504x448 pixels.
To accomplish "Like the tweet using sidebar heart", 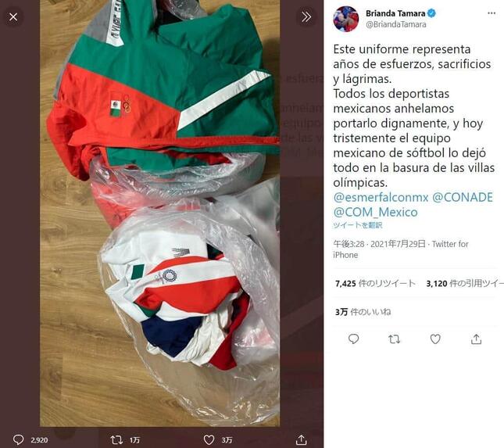I will 435,339.
